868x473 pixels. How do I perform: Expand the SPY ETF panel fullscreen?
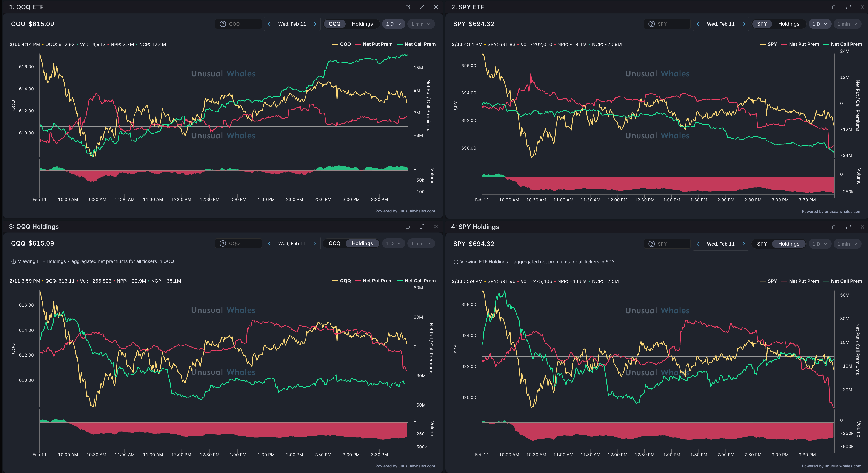(x=848, y=7)
